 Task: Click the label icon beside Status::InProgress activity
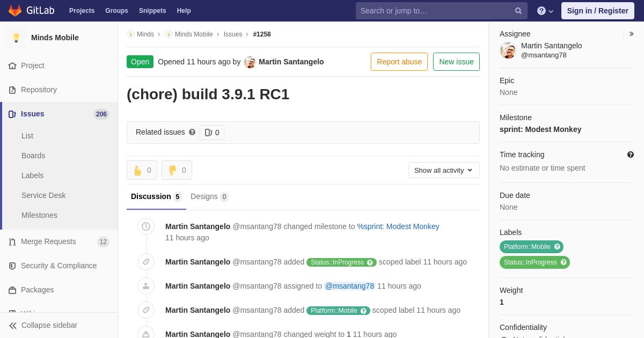146,262
